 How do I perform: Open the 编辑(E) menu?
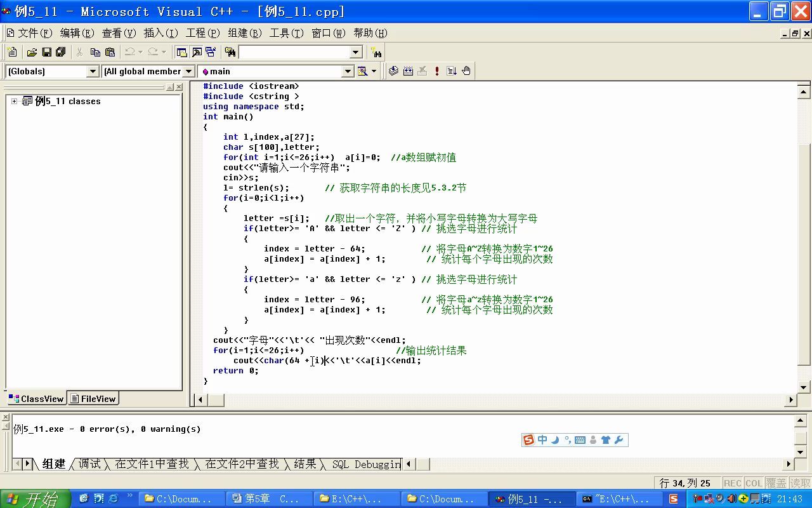coord(77,33)
